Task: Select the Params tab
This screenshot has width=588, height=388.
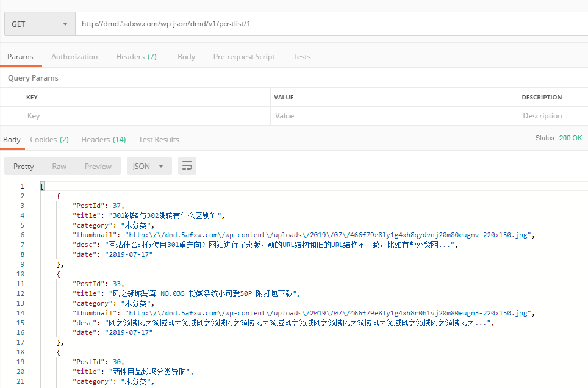Action: click(21, 56)
